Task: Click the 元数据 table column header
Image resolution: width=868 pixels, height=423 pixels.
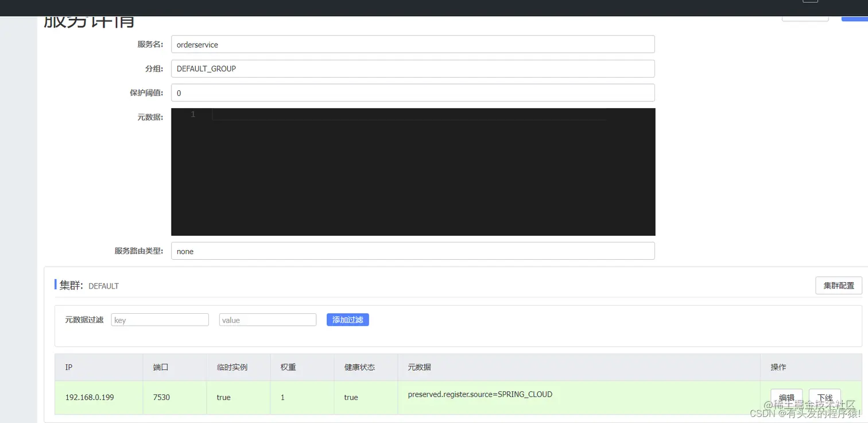Action: (579, 367)
